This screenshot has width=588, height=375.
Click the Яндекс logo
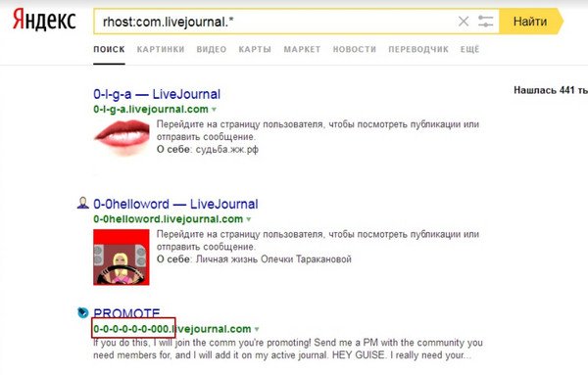pos(44,21)
